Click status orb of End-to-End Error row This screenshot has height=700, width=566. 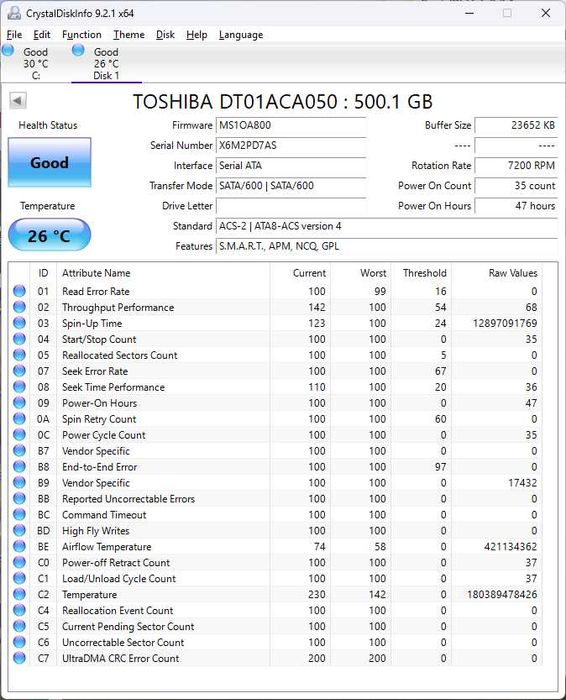[19, 467]
